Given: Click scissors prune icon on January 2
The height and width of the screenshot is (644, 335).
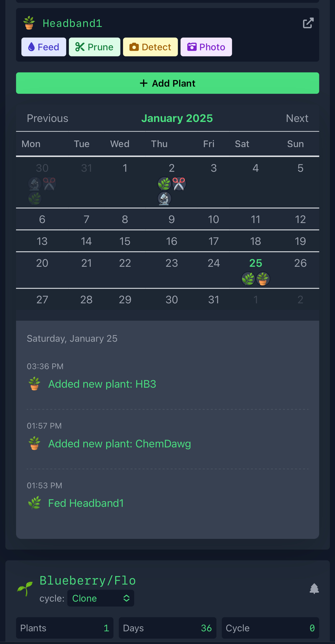Looking at the screenshot, I should tap(179, 184).
